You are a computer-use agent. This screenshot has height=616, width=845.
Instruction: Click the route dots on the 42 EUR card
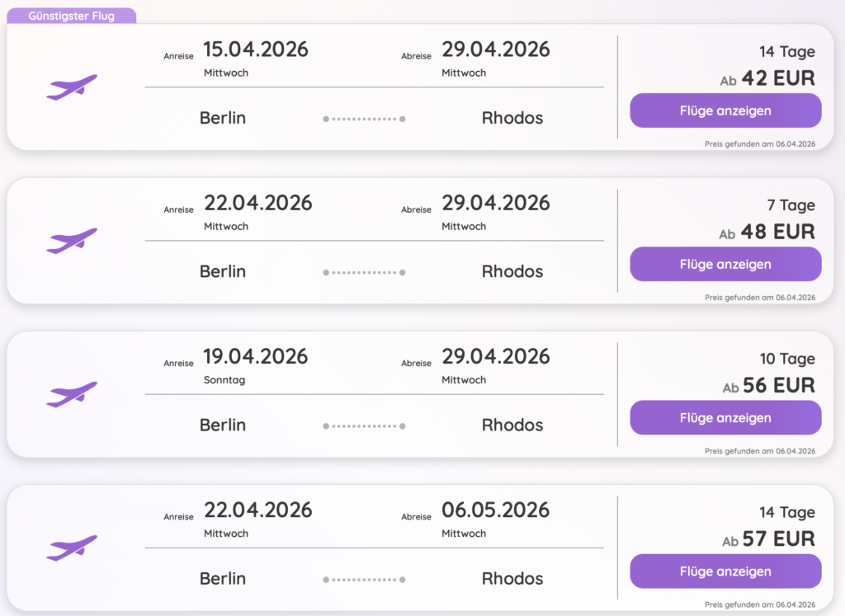[x=364, y=119]
